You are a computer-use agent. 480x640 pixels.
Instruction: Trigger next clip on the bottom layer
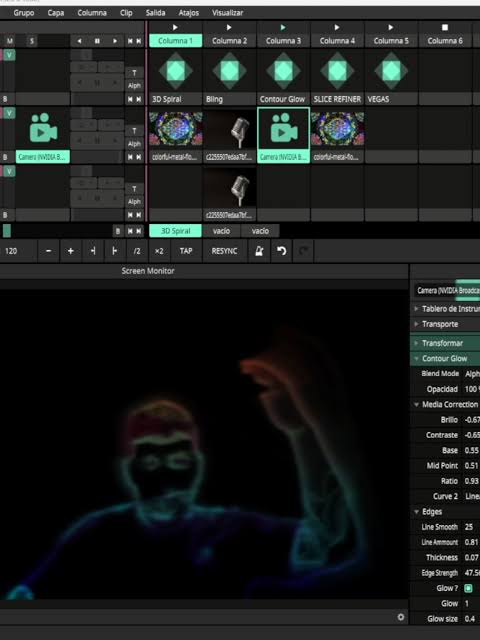pos(139,215)
